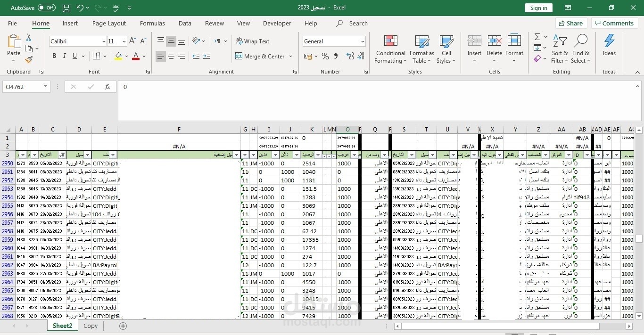
Task: Click the Name Box showing O4762
Action: point(26,87)
